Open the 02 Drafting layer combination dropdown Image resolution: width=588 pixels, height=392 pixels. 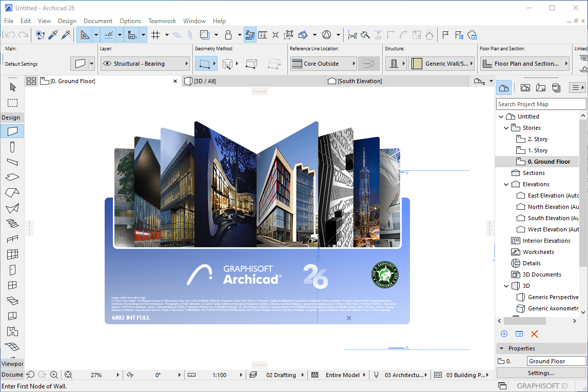coord(277,375)
